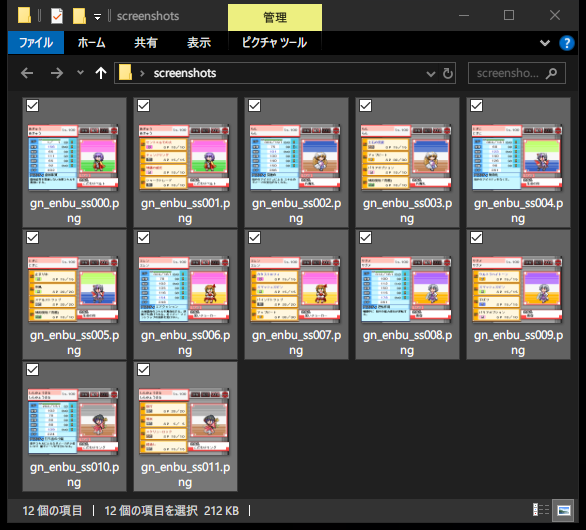This screenshot has width=586, height=530.
Task: Click the Properties checkmark icon in quick access
Action: click(x=57, y=16)
